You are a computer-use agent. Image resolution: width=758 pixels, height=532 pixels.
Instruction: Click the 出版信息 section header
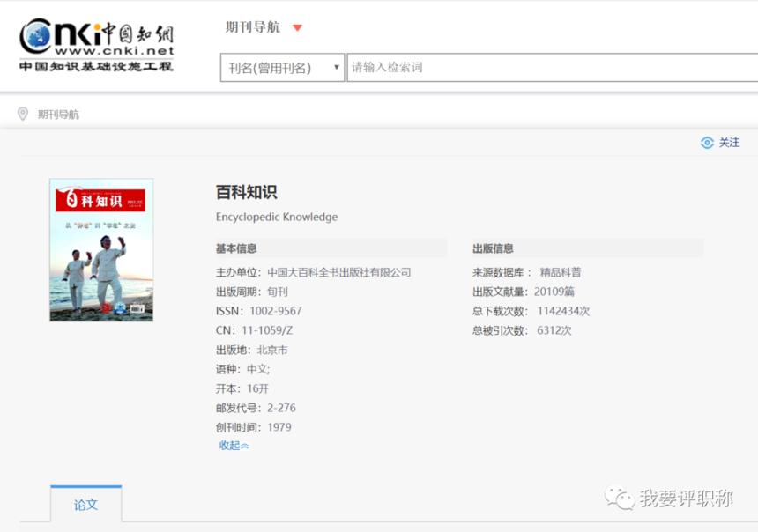coord(493,248)
